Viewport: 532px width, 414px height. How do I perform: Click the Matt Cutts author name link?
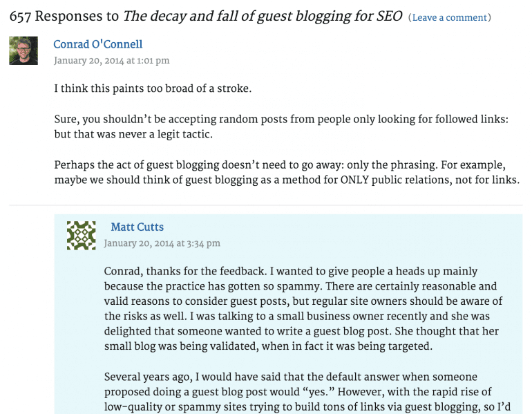(x=137, y=227)
